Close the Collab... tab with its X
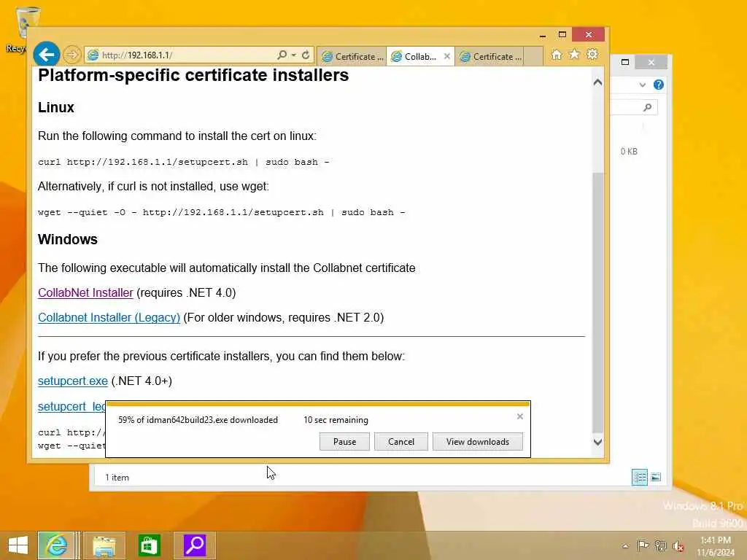 (447, 56)
